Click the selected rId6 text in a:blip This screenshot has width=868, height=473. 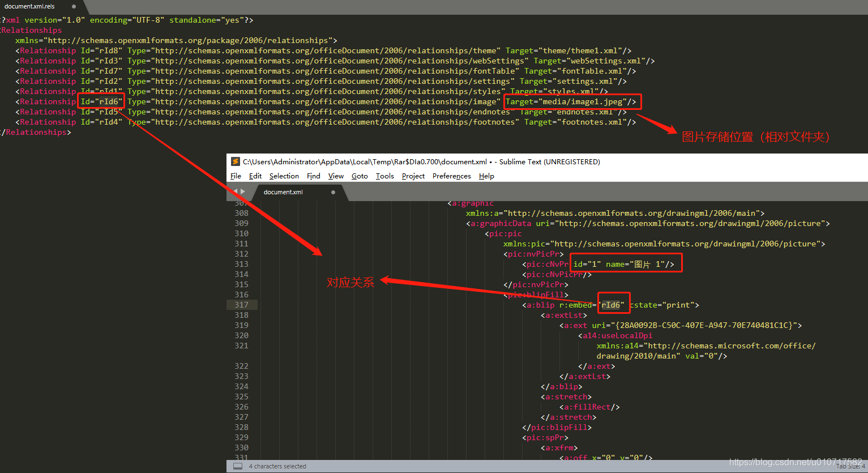[x=610, y=305]
